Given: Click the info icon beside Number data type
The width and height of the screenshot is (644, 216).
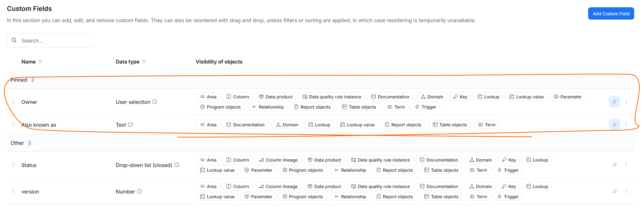Looking at the screenshot, I should [x=139, y=191].
